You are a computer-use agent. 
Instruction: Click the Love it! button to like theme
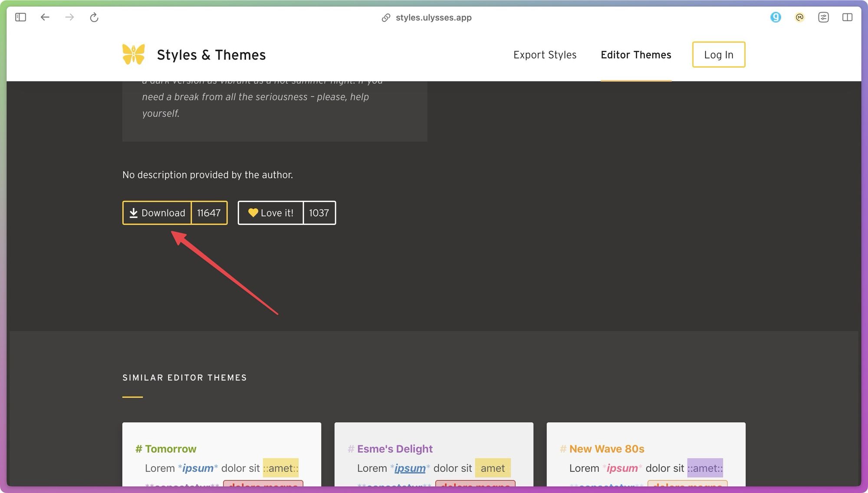point(270,212)
